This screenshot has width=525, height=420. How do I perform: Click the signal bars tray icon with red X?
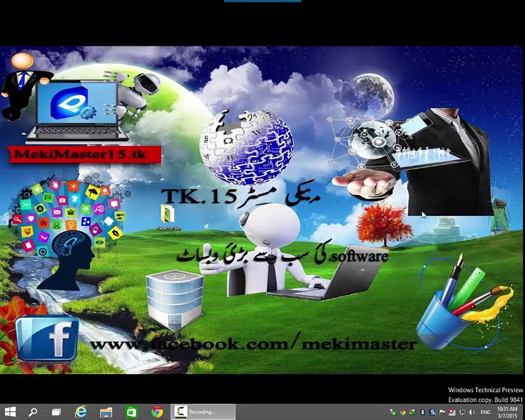pos(452,412)
